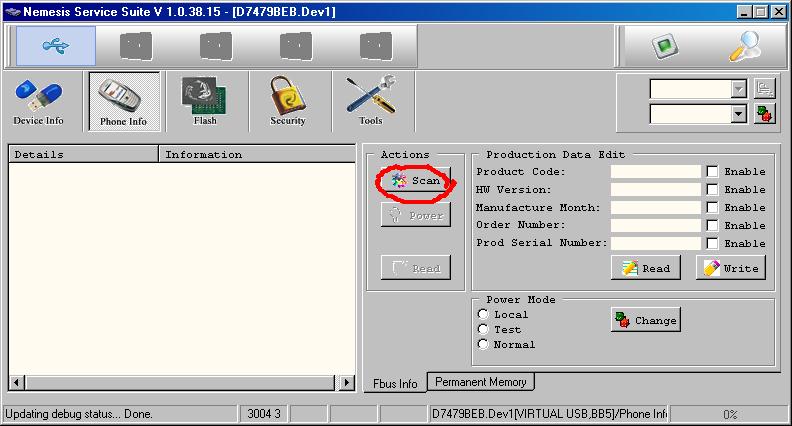Image resolution: width=792 pixels, height=426 pixels.
Task: Click green-red icon beside lower combo box
Action: 764,114
